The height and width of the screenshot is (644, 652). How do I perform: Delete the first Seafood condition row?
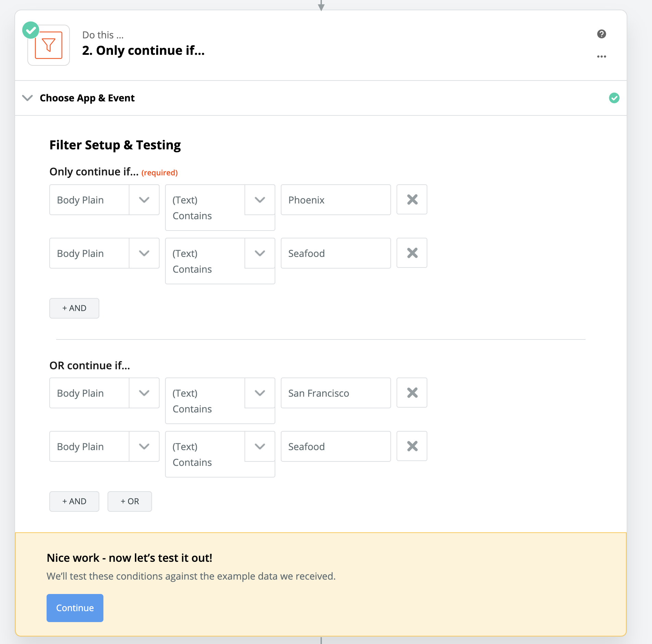click(412, 253)
